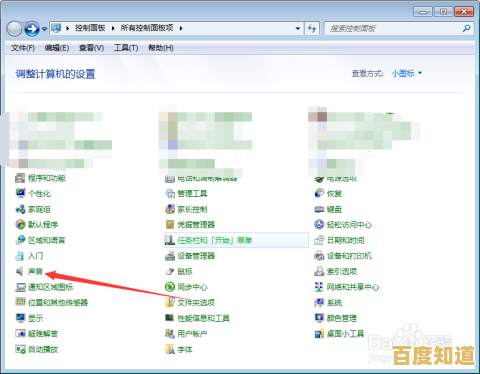
Task: Click the 键盘 keyboard icon
Action: click(x=319, y=209)
